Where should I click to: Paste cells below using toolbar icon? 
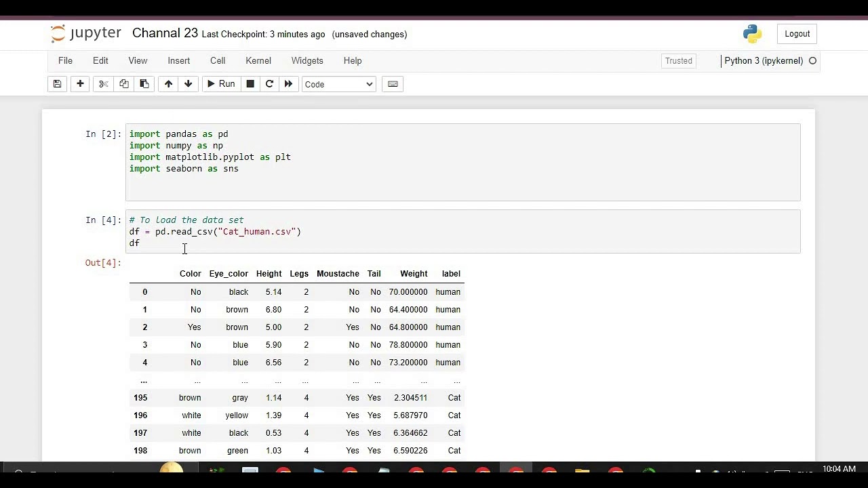pyautogui.click(x=144, y=84)
